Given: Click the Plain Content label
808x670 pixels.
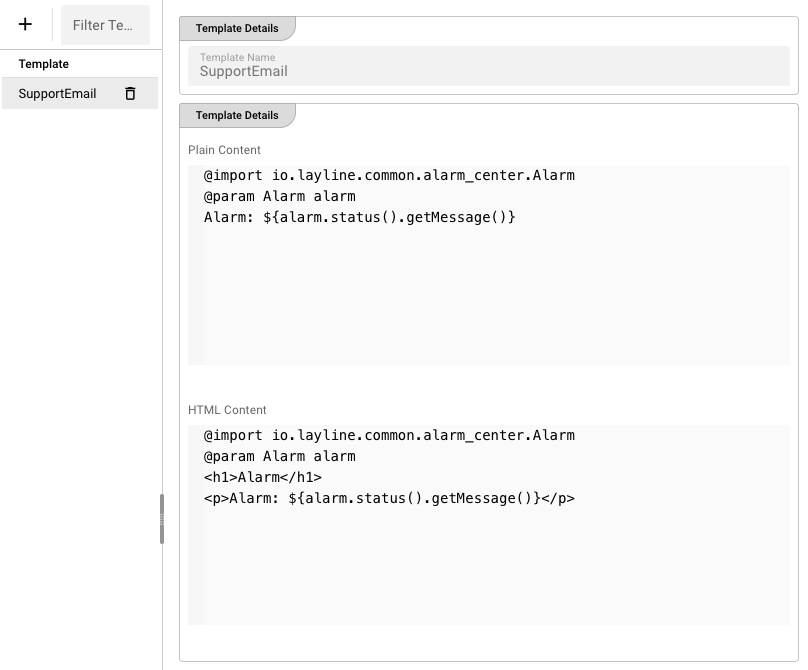Looking at the screenshot, I should 224,150.
